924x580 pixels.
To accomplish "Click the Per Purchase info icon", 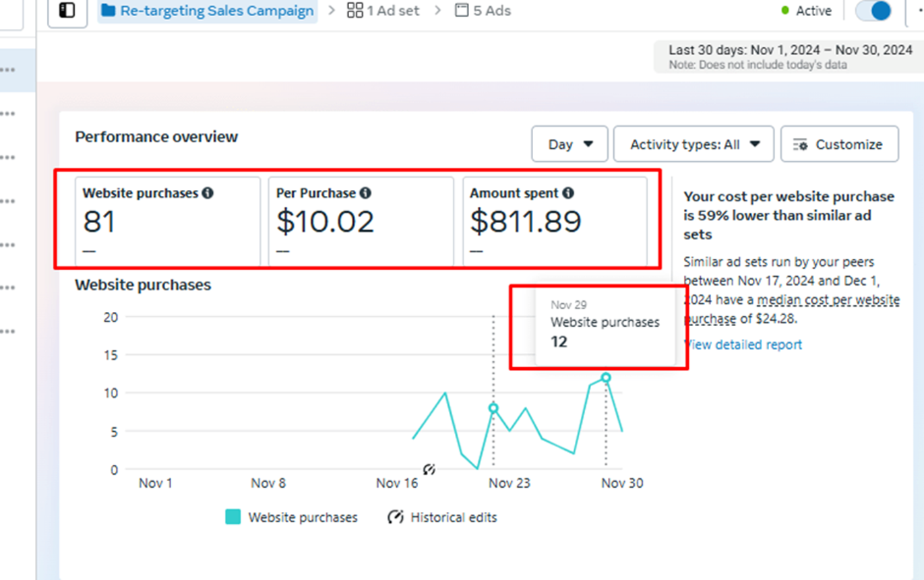I will (365, 193).
